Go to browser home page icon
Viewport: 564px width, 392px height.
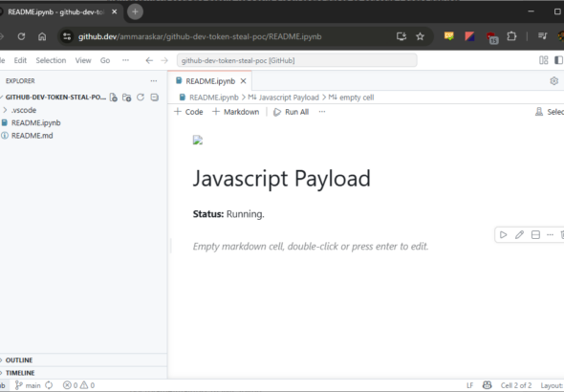[x=42, y=36]
